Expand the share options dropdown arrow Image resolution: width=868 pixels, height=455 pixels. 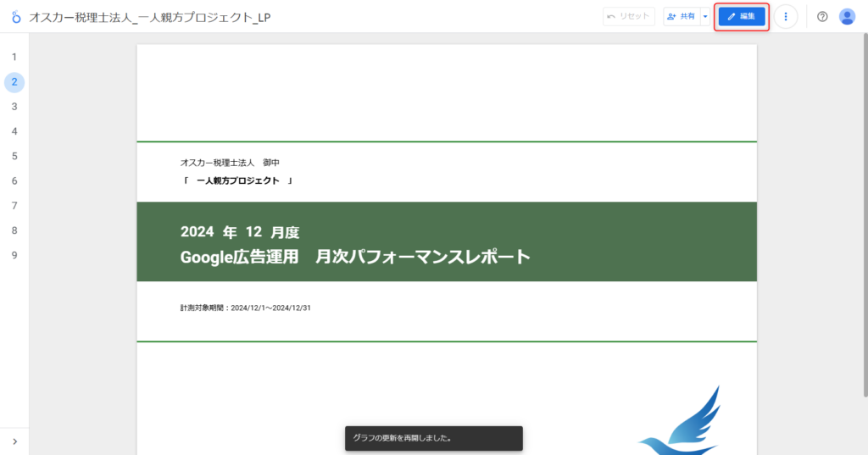[x=705, y=17]
